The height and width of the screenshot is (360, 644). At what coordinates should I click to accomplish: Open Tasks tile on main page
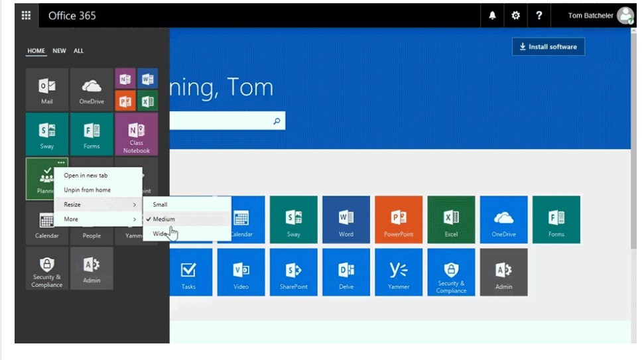(191, 272)
